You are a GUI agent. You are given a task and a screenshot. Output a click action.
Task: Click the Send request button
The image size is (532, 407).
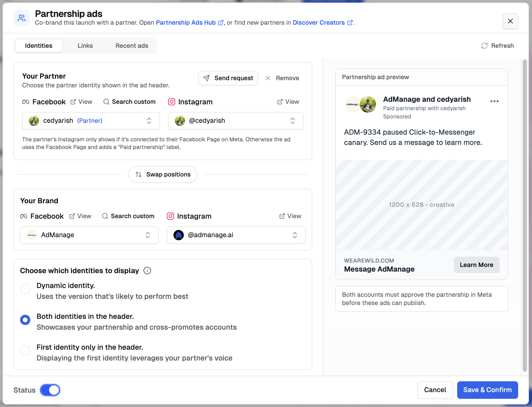[228, 78]
